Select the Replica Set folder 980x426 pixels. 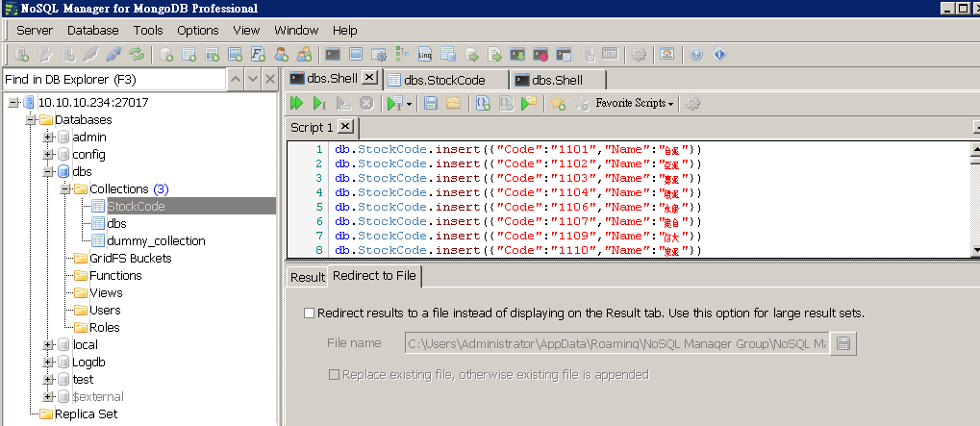[86, 414]
